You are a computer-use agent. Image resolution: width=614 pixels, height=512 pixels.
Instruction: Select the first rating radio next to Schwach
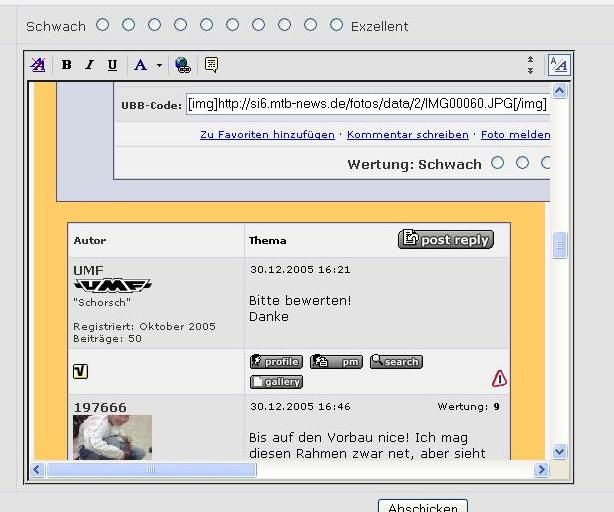102,24
